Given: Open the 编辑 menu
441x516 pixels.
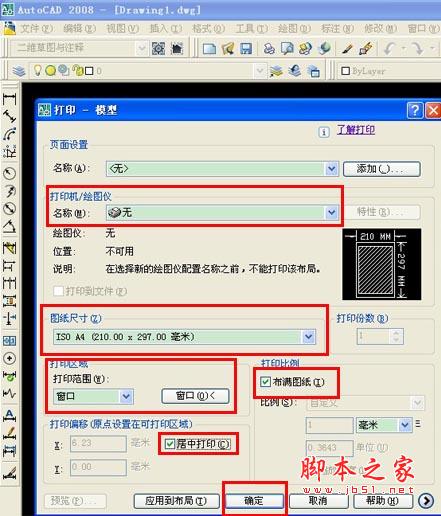Looking at the screenshot, I should (x=79, y=29).
